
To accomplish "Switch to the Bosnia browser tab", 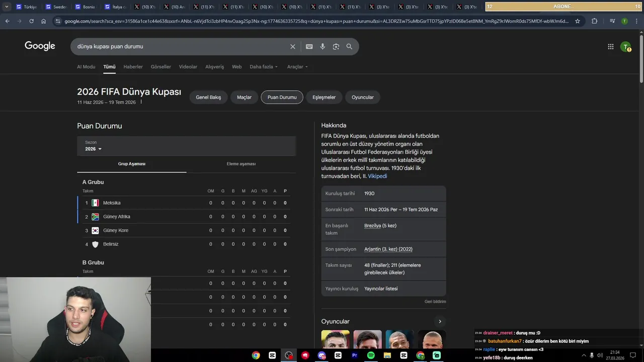I will [86, 7].
